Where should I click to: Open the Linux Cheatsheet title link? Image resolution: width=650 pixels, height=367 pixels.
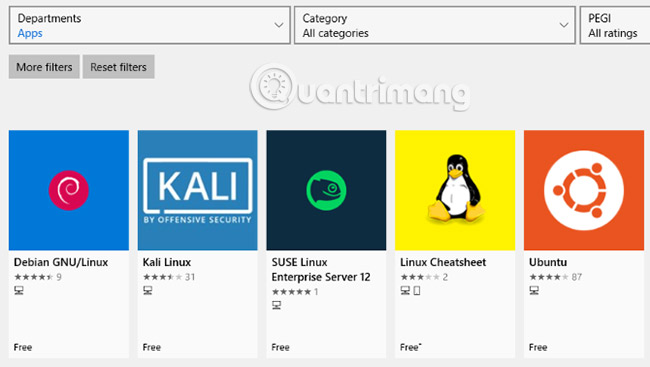coord(443,262)
